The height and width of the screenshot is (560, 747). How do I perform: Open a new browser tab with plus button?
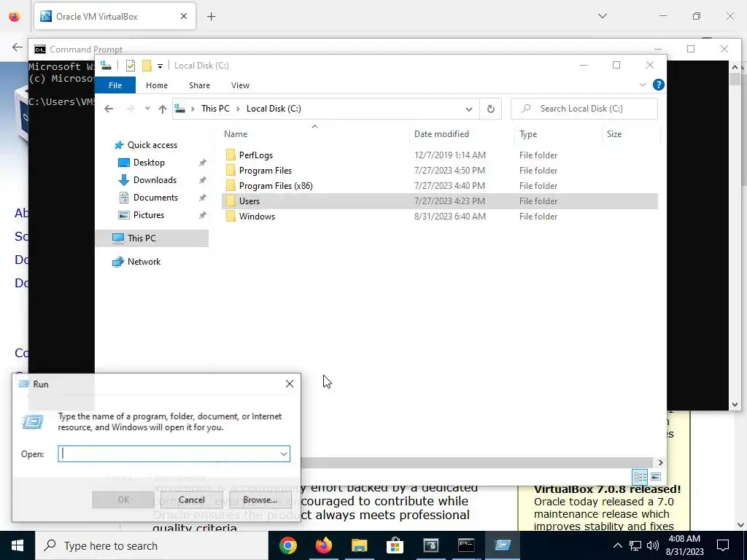pyautogui.click(x=212, y=17)
